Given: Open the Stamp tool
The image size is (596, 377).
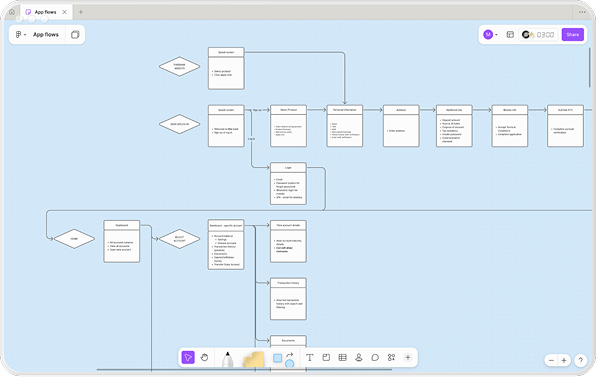Looking at the screenshot, I should click(x=358, y=357).
